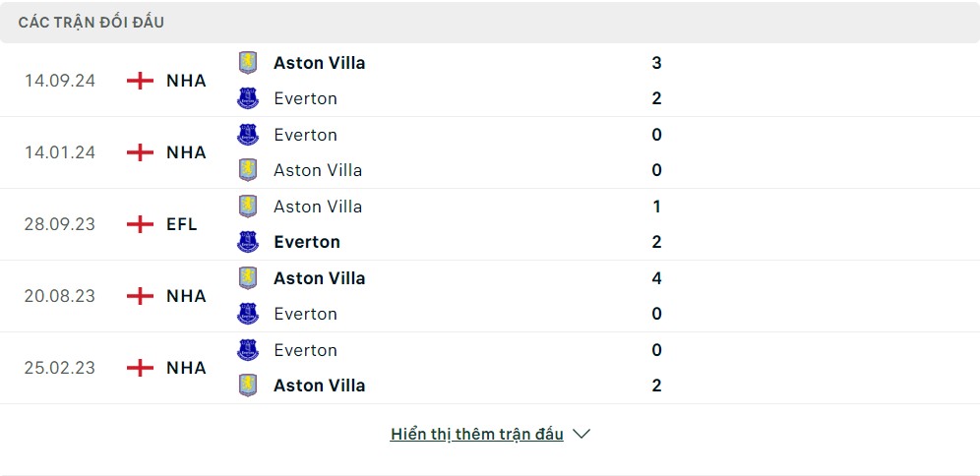Viewport: 980px width, 476px height.
Task: Click Everton crest in 14.01.24 match
Action: (x=248, y=135)
